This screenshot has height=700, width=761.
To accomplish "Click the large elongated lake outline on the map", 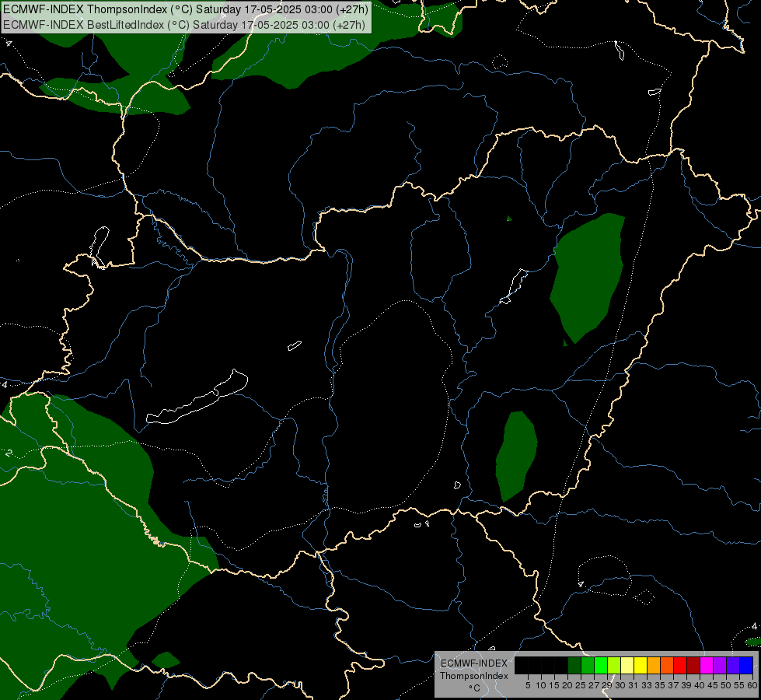I will [197, 397].
